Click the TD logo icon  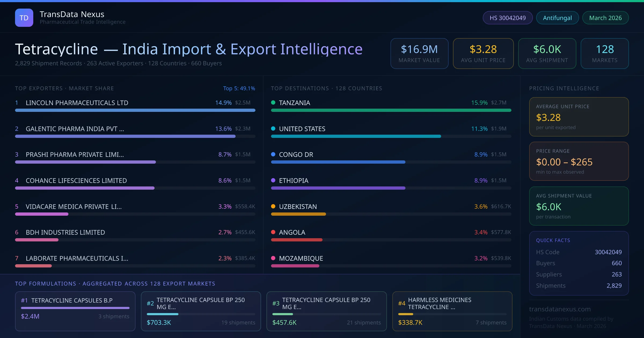pyautogui.click(x=24, y=18)
